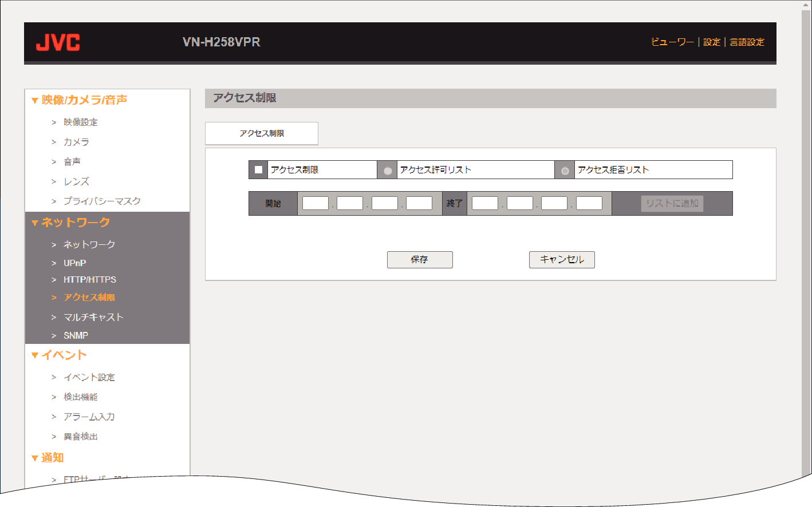
Task: Open the 言語設定 link
Action: (747, 42)
